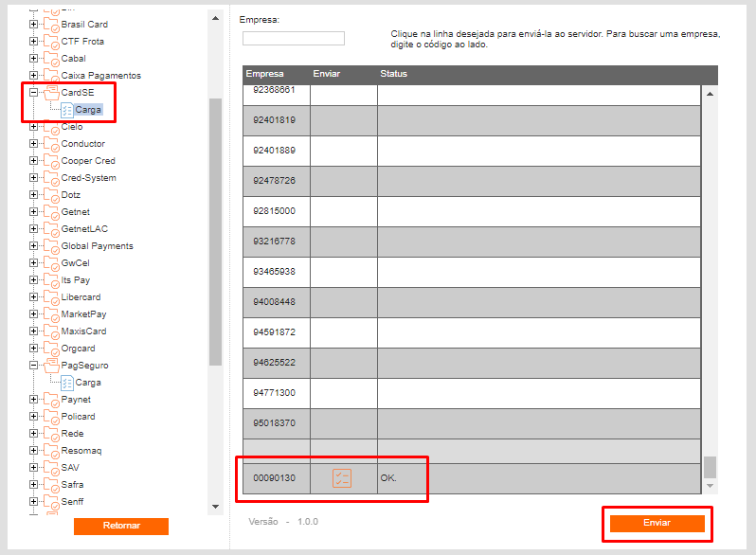Click the Enviar button

pos(657,523)
